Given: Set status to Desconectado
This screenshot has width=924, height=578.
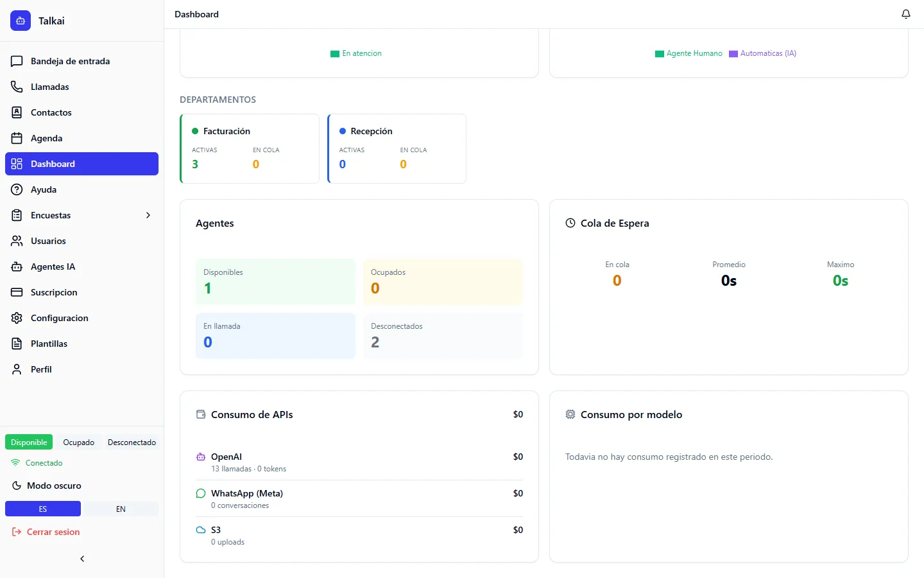Looking at the screenshot, I should 132,442.
